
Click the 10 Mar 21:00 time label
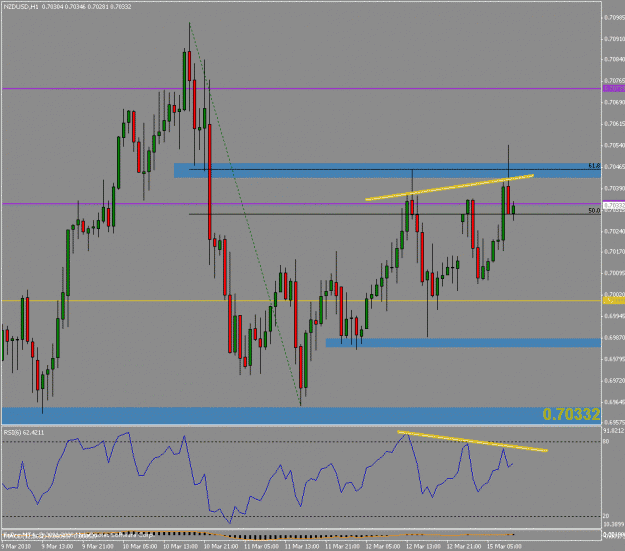(221, 546)
